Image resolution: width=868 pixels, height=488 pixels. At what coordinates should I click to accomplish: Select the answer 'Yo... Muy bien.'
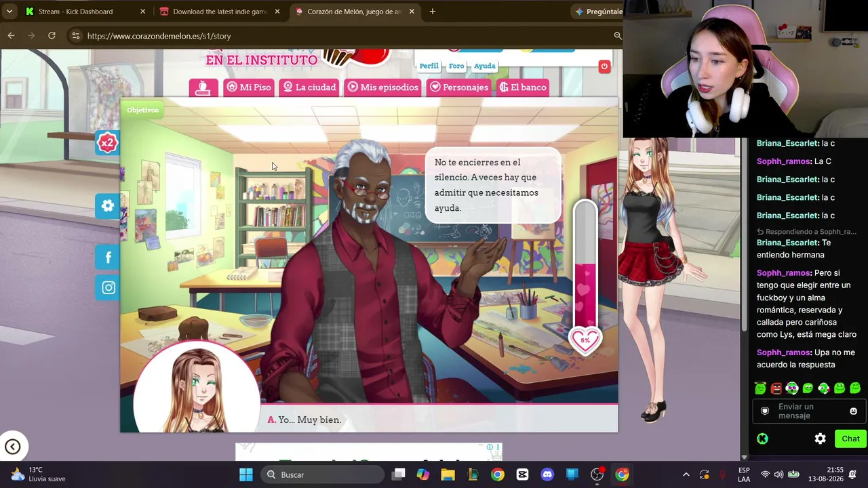click(x=304, y=420)
